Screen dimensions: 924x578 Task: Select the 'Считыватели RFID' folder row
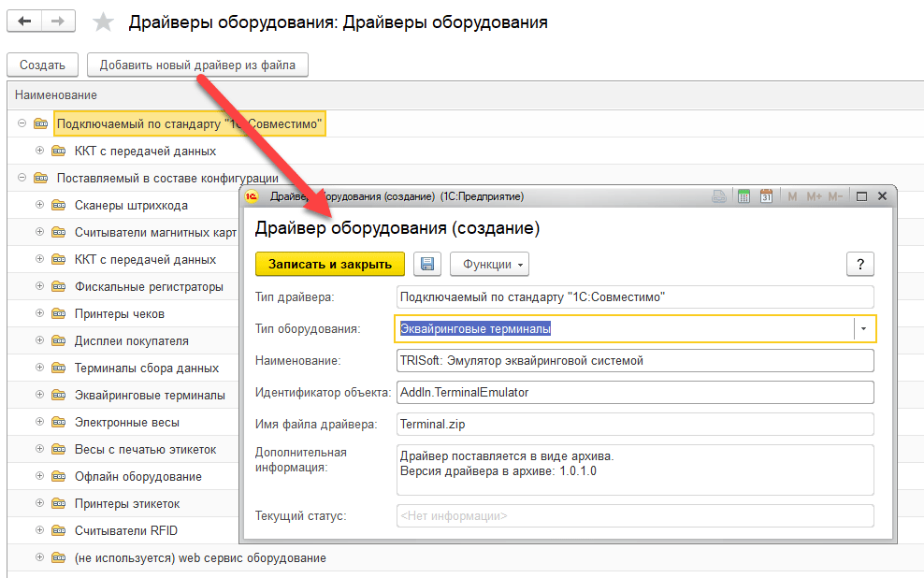click(x=125, y=530)
